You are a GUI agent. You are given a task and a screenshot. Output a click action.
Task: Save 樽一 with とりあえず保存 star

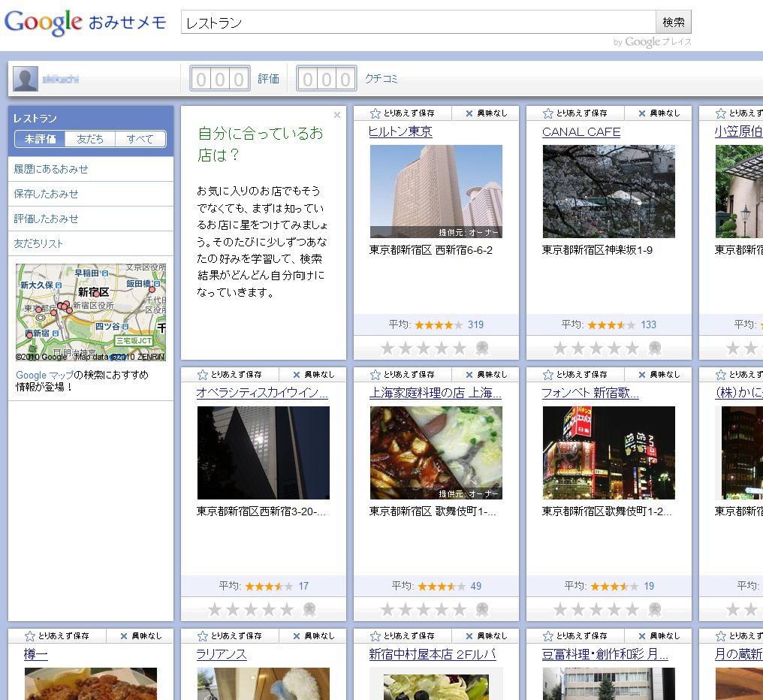click(57, 635)
